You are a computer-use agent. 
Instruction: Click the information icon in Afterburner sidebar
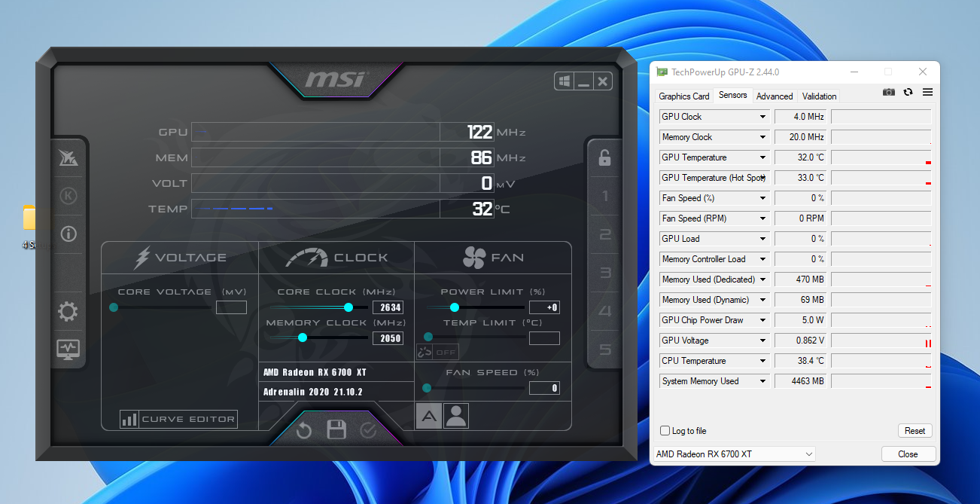(68, 234)
